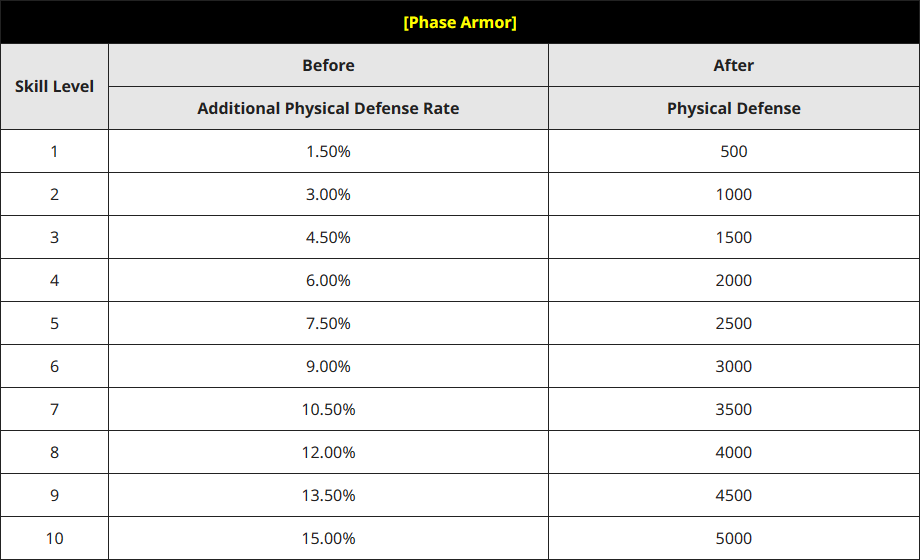Select Additional Physical Defense Rate header
920x560 pixels.
coord(329,109)
